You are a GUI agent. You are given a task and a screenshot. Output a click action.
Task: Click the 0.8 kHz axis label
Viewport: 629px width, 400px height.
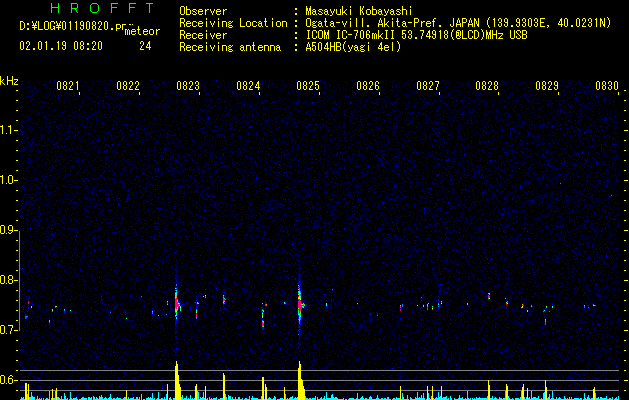8,280
